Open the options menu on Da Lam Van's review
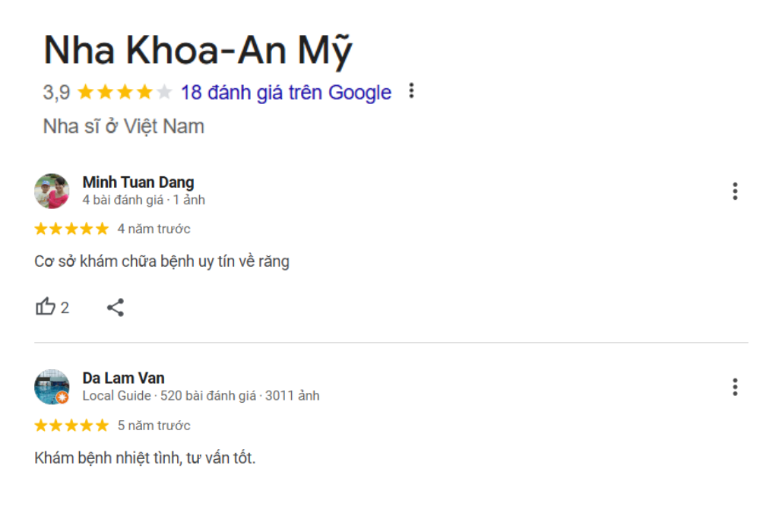 [736, 388]
